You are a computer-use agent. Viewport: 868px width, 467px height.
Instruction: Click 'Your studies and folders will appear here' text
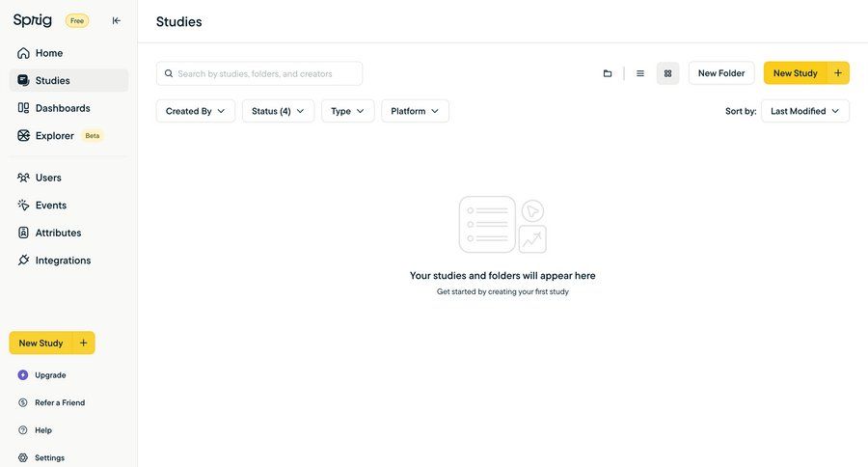[502, 275]
